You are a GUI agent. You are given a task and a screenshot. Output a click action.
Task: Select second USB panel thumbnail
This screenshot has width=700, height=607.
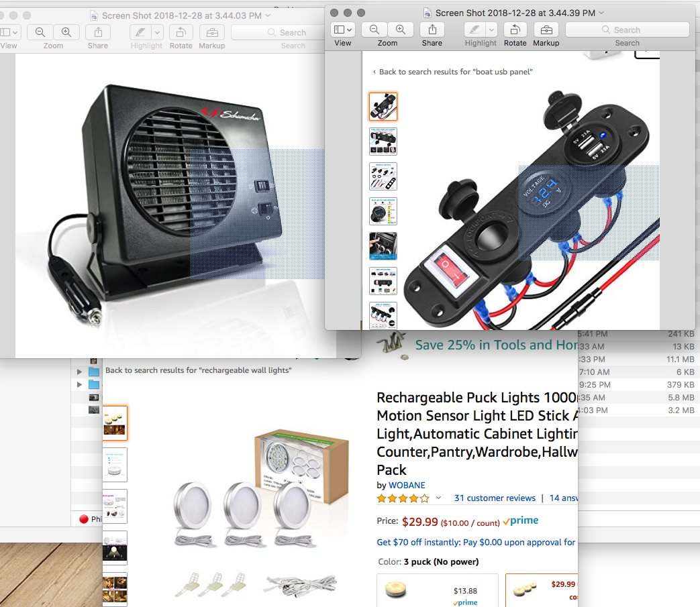point(383,142)
